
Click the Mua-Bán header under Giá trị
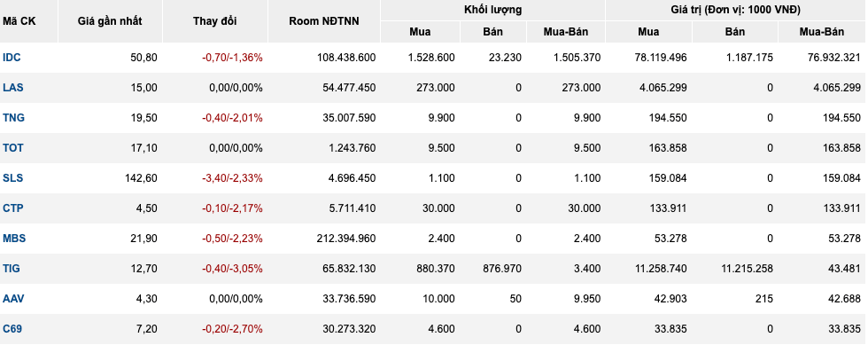[822, 32]
